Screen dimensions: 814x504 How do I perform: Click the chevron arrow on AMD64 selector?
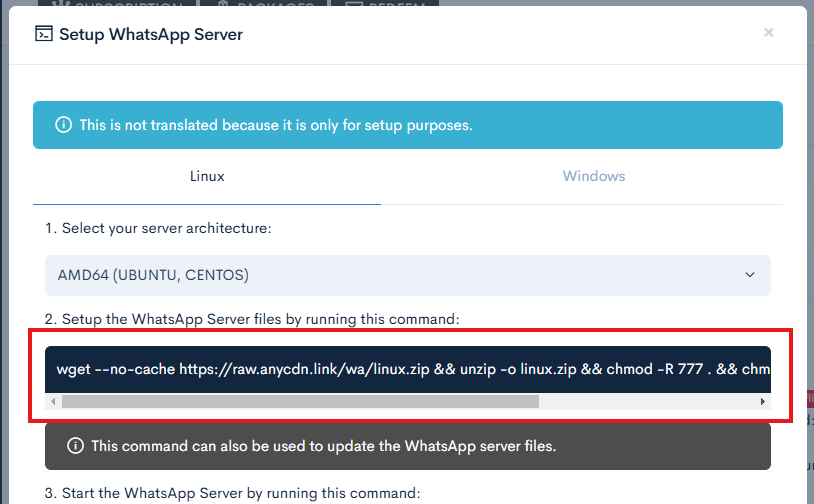coord(750,275)
